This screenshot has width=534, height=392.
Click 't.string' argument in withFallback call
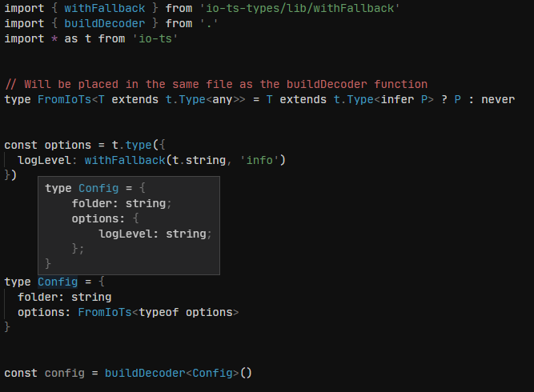[x=199, y=160]
